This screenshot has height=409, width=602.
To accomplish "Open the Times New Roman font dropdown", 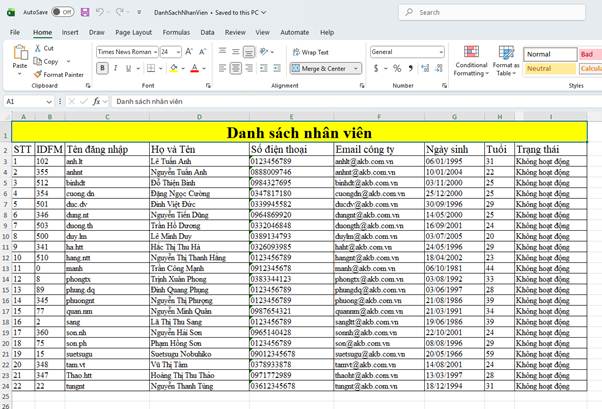I will [x=155, y=52].
